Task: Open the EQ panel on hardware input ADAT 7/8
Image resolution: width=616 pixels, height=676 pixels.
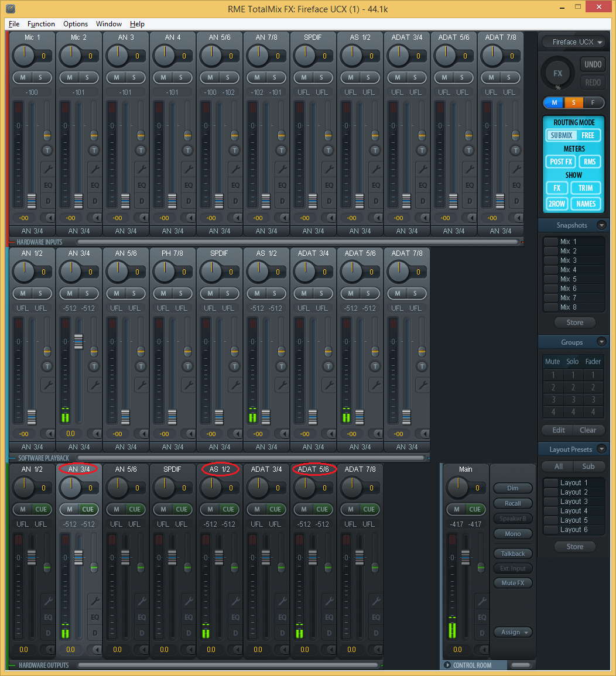Action: click(x=516, y=186)
